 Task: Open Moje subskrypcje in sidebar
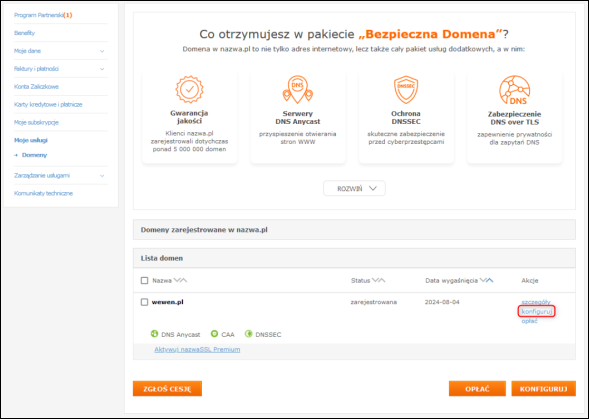tap(36, 123)
